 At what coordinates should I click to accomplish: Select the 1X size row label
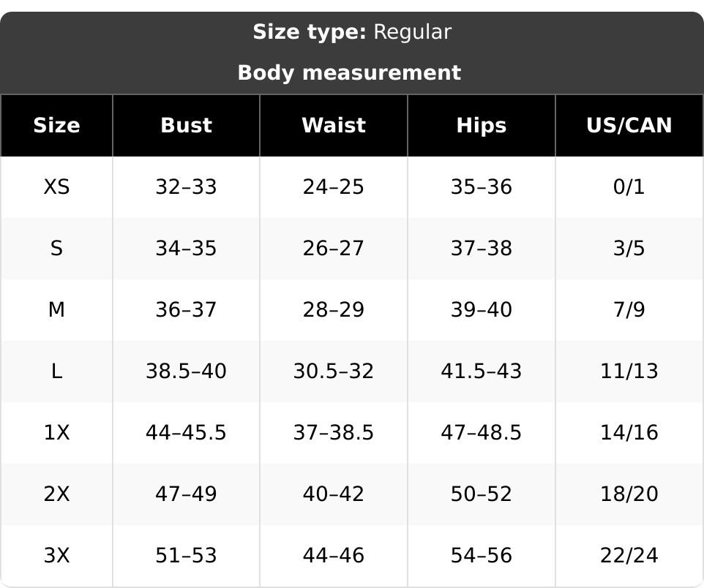56,433
